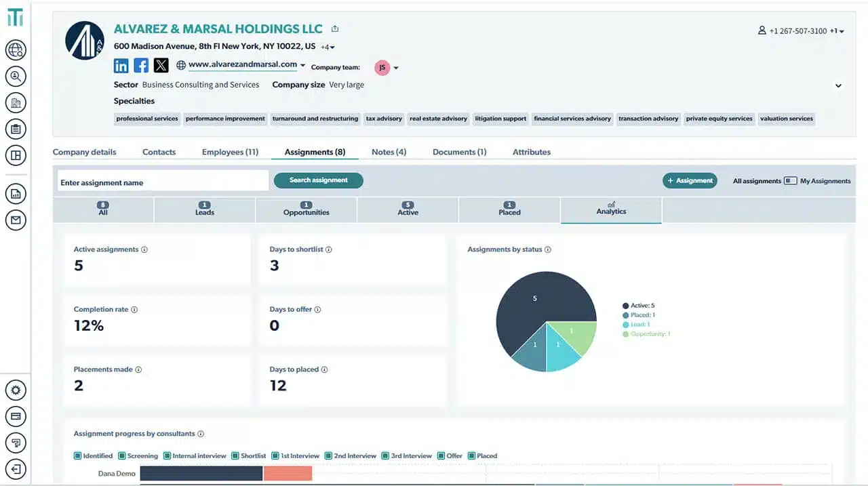Click the share icon beside company name

[x=335, y=29]
